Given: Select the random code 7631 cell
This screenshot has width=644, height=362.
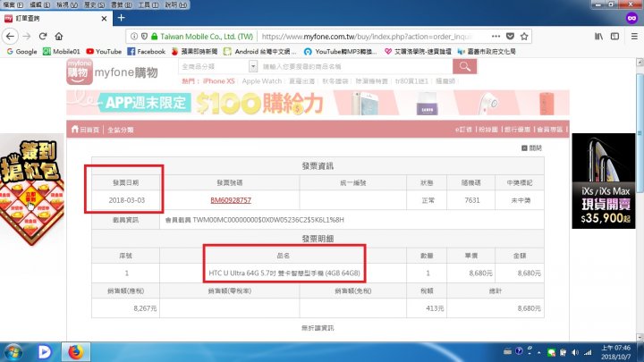Looking at the screenshot, I should click(471, 200).
